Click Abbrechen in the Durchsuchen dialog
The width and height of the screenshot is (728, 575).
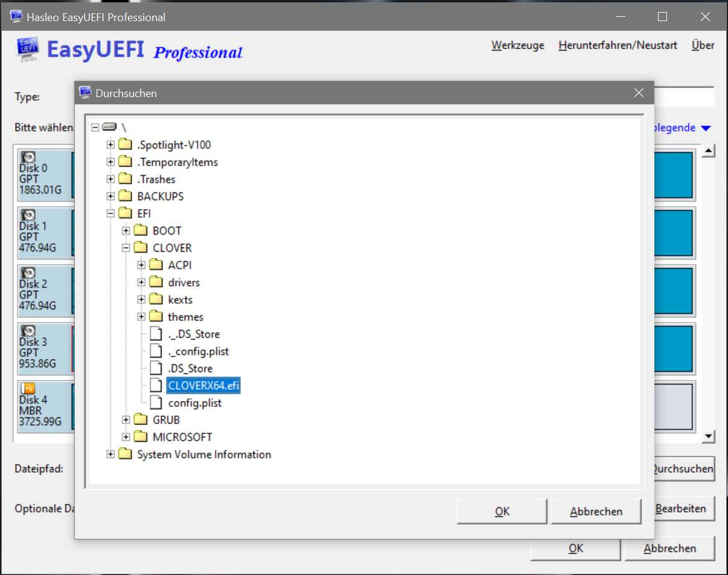[x=596, y=511]
